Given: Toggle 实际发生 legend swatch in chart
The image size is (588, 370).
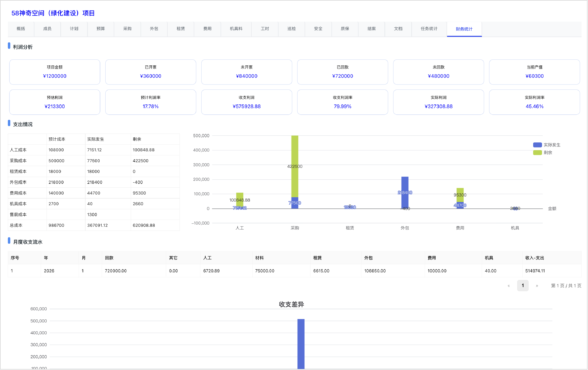Looking at the screenshot, I should pyautogui.click(x=537, y=145).
